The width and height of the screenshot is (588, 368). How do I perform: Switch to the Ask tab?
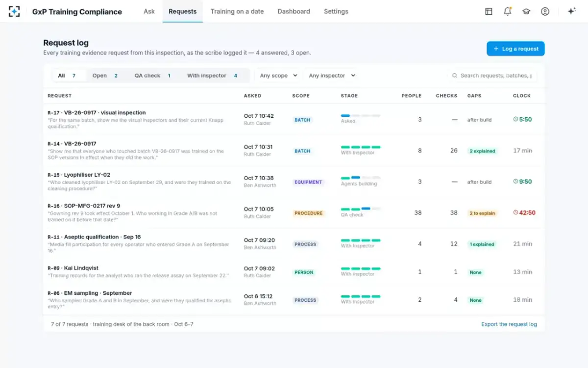tap(149, 11)
